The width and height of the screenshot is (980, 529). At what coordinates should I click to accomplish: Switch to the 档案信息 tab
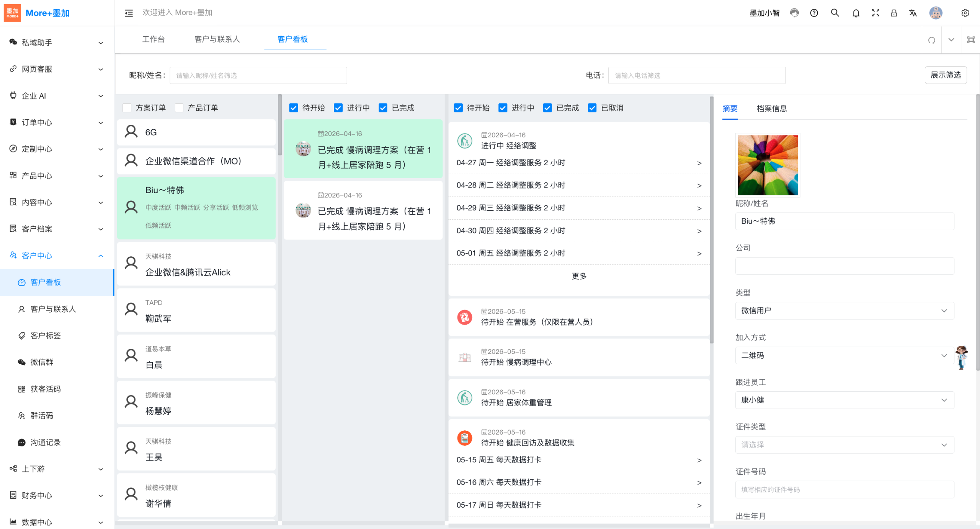click(771, 109)
